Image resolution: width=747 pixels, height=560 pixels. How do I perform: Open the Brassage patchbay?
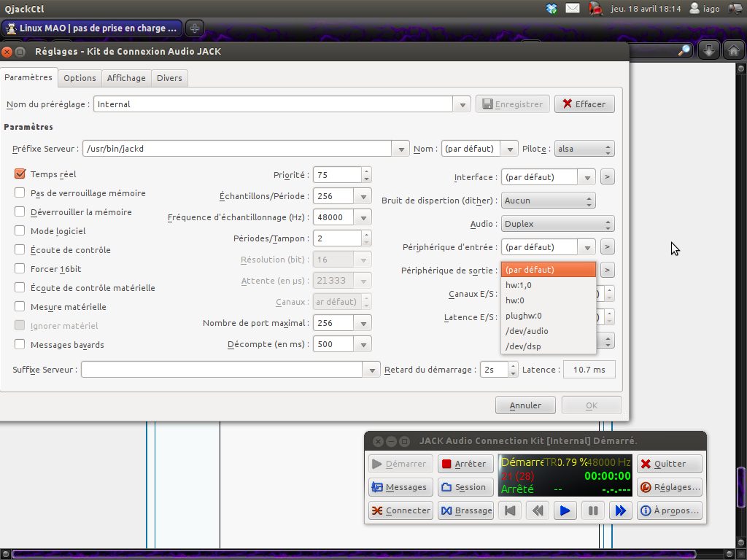point(465,510)
